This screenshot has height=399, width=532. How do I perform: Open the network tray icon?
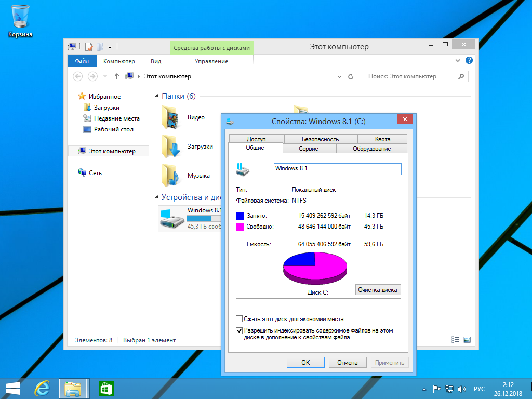click(x=449, y=389)
